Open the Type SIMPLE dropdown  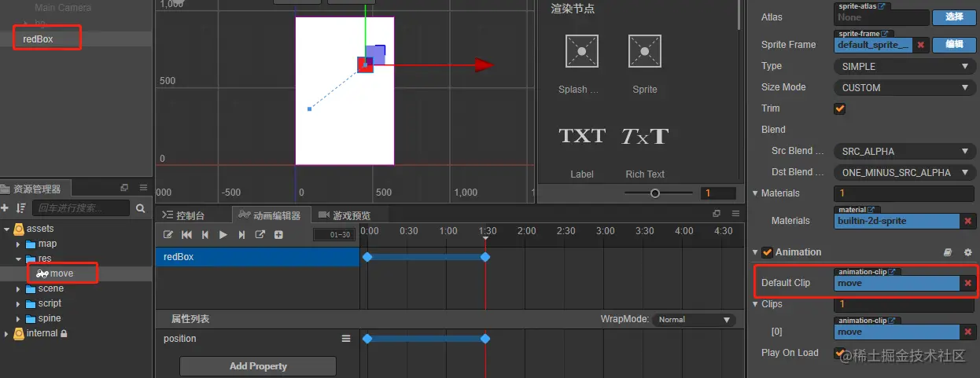point(904,67)
